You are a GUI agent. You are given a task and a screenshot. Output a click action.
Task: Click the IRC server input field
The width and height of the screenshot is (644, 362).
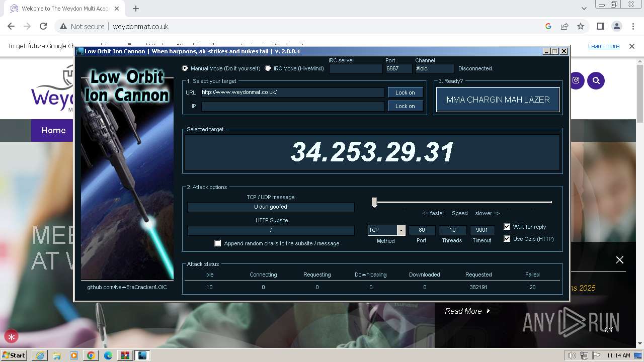(x=356, y=68)
